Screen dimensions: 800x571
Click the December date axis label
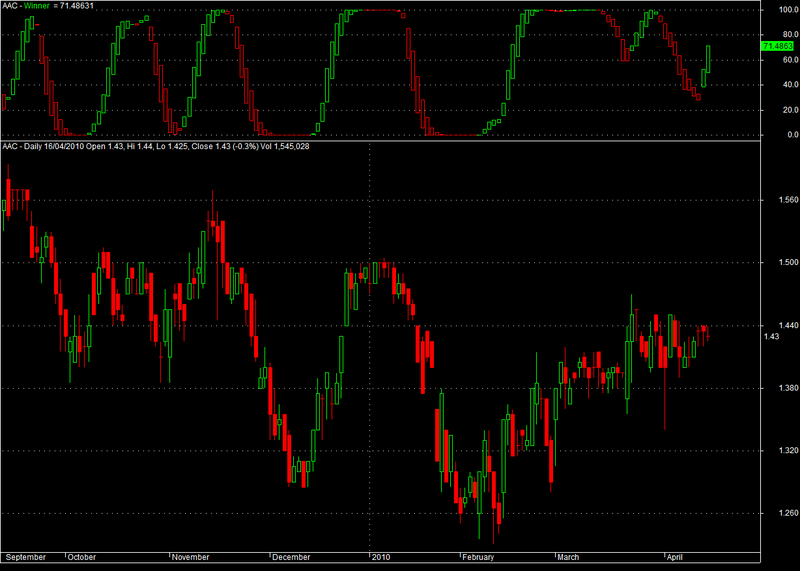[291, 557]
